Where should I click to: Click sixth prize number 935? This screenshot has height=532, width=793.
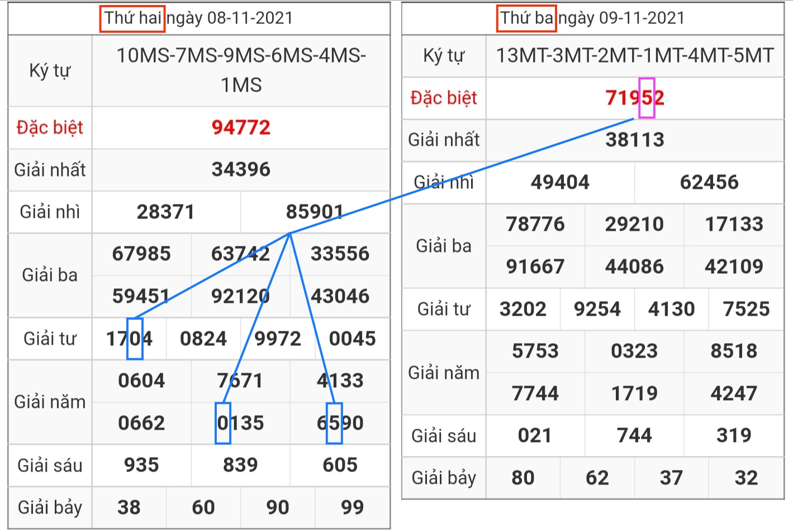(142, 465)
